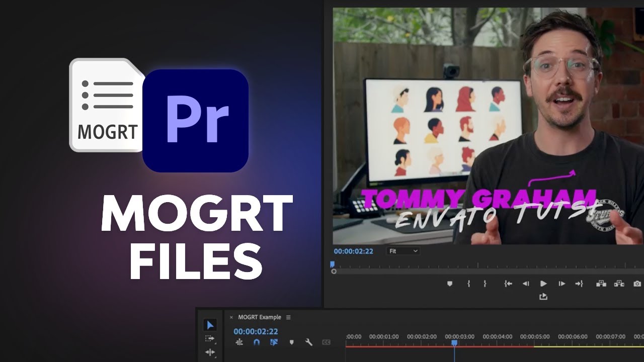
Task: Click the Add Marker icon in Program Monitor
Action: coord(450,284)
